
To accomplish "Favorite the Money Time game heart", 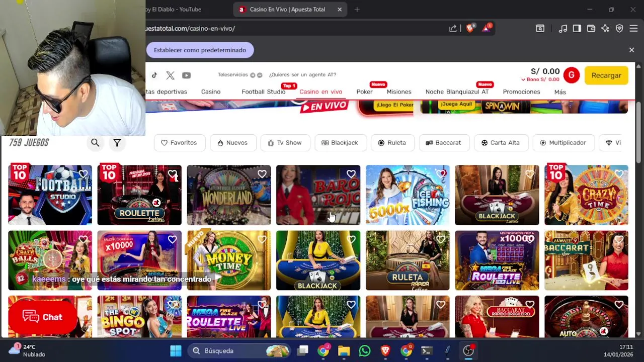I will point(262,240).
